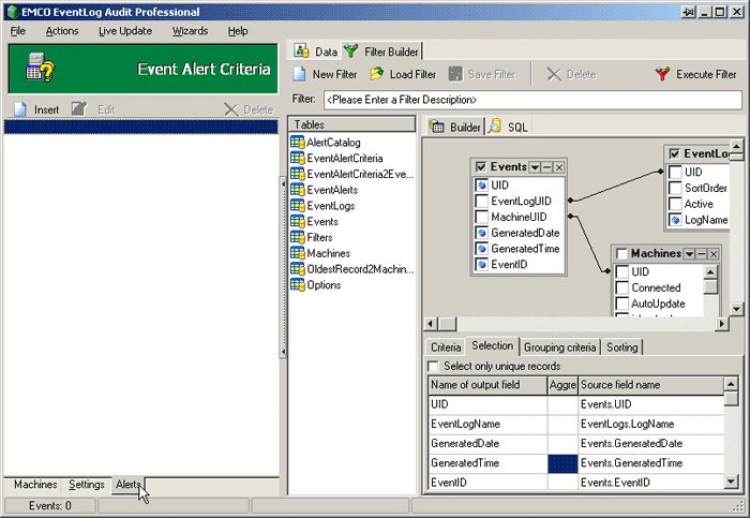Check the AutoUpdate field in Machines
Viewport: 750px width, 518px height.
tap(622, 304)
